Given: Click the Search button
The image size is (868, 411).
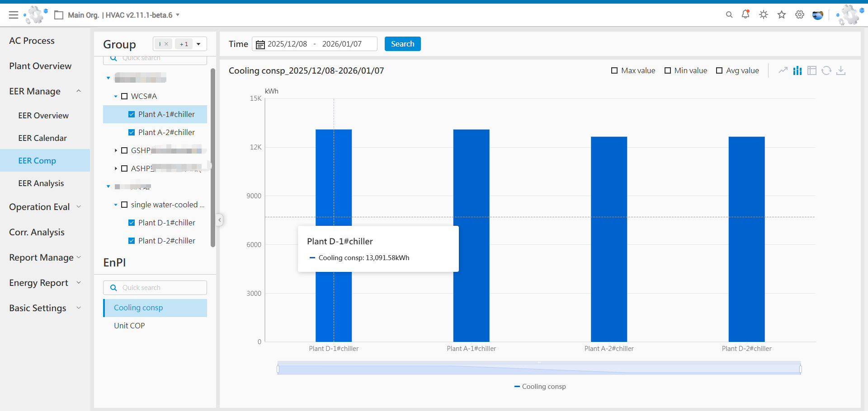Looking at the screenshot, I should [x=402, y=44].
